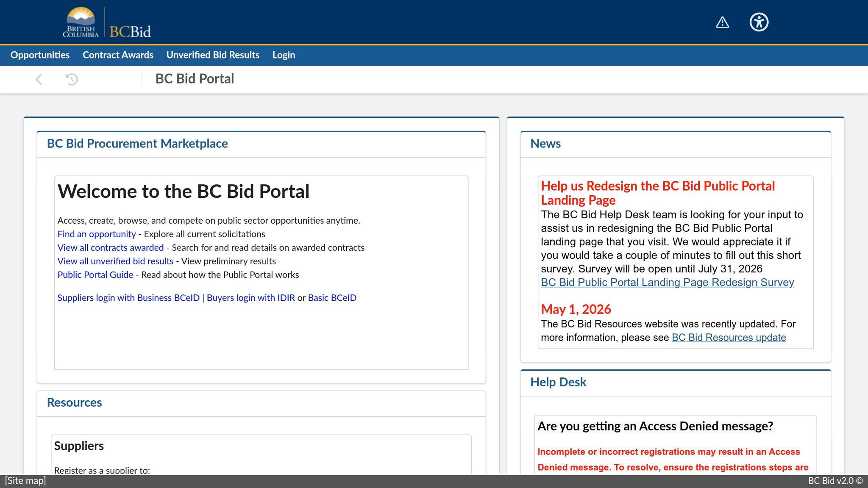The width and height of the screenshot is (868, 488).
Task: Open the BC Bid Resources update link
Action: 729,338
